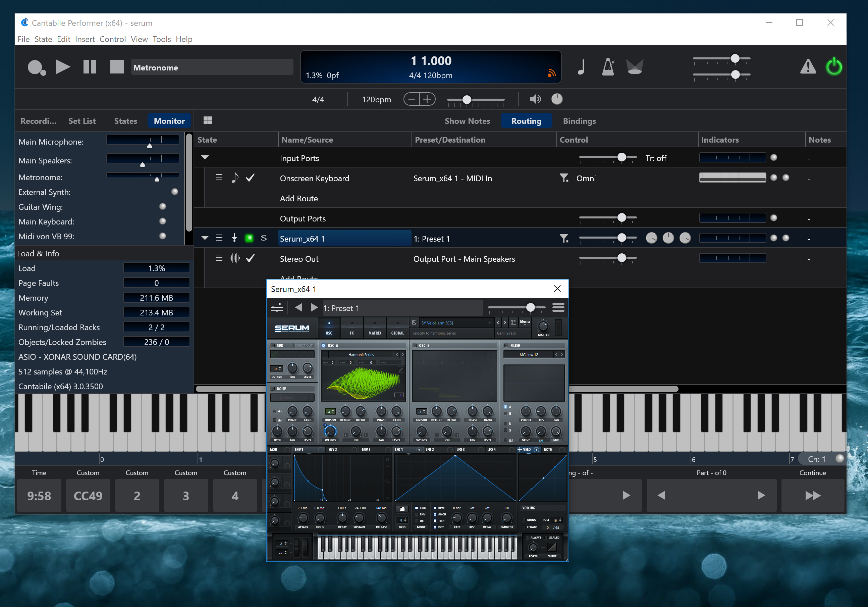Click the Metronome name field
The width and height of the screenshot is (868, 607).
(x=212, y=67)
